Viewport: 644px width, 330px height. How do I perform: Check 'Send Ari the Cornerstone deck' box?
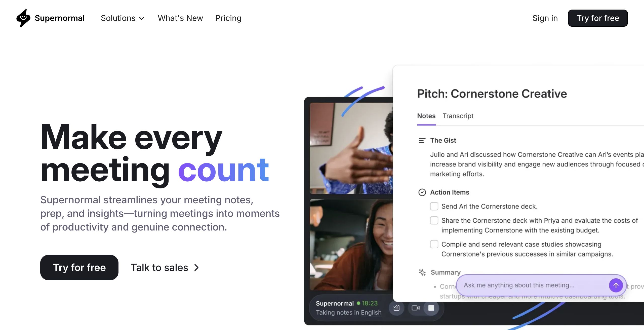434,206
